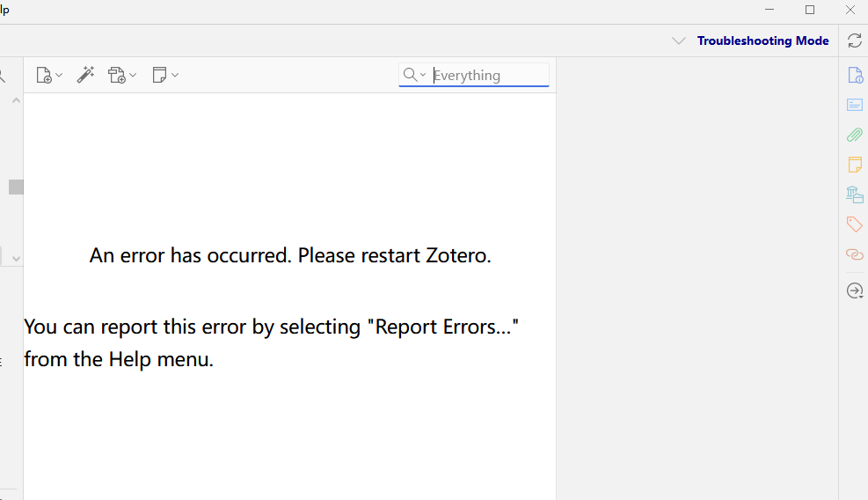Click the gray collection pane scrollbar thumb

pos(16,187)
